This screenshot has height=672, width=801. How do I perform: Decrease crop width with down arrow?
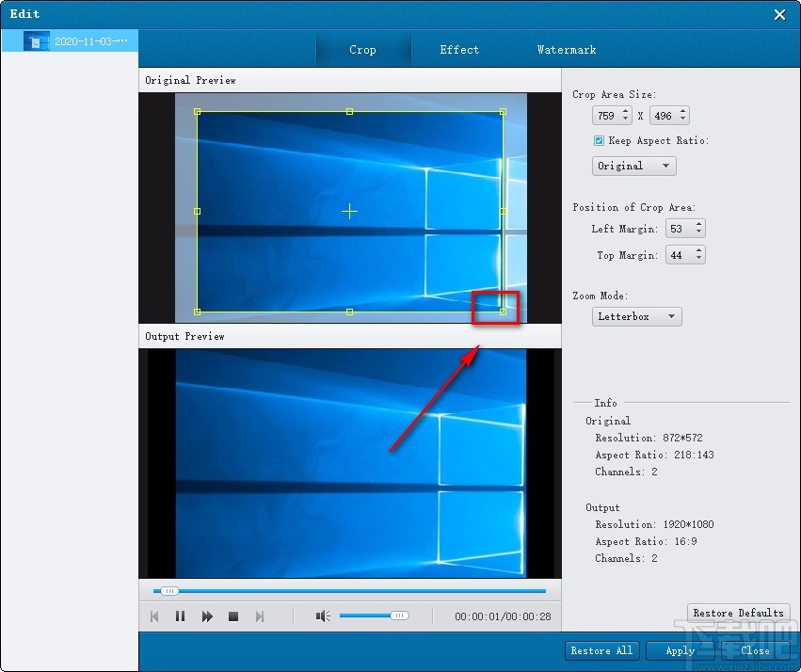(x=626, y=119)
